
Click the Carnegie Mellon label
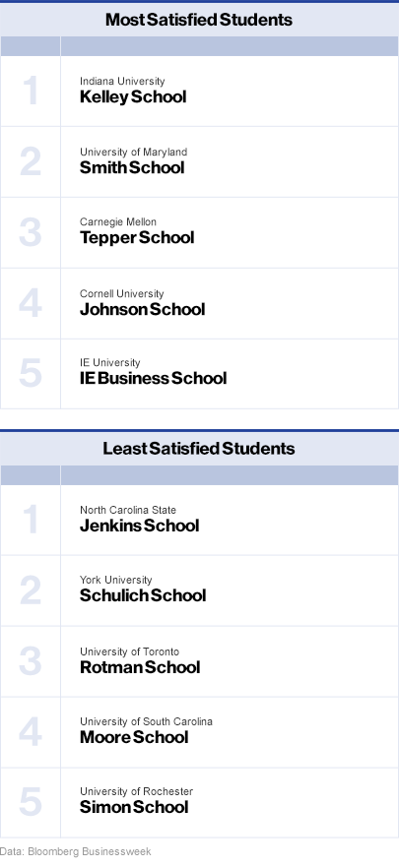[x=118, y=222]
